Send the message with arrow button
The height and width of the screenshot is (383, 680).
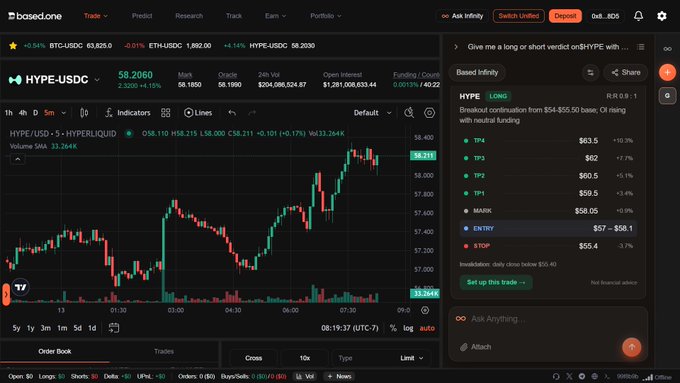click(x=631, y=347)
